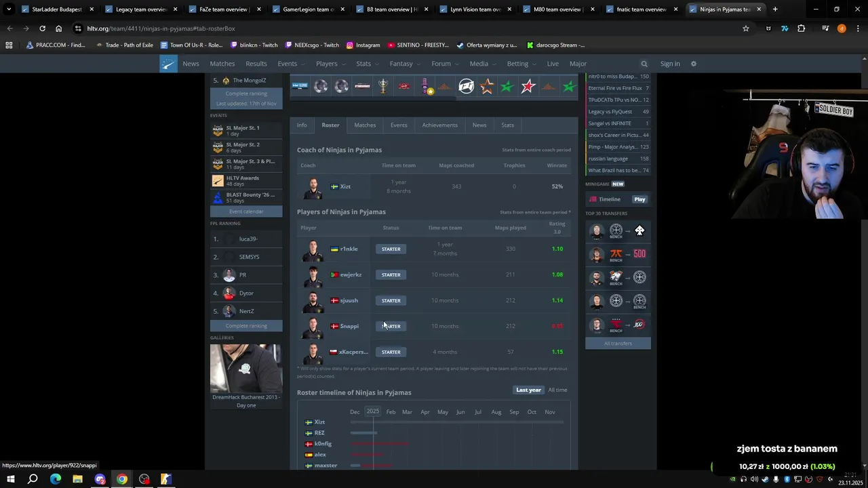Open the Snappi player link
This screenshot has width=868, height=488.
point(349,326)
